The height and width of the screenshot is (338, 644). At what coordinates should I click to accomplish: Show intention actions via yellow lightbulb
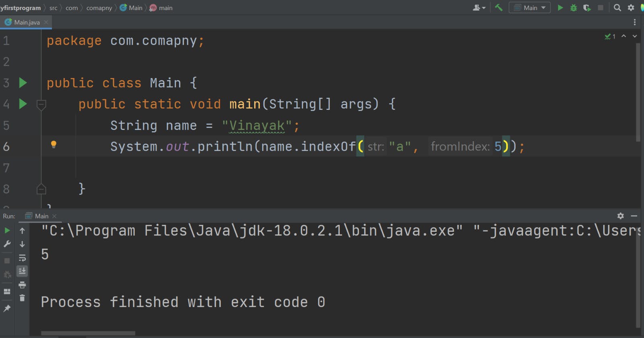pyautogui.click(x=54, y=144)
